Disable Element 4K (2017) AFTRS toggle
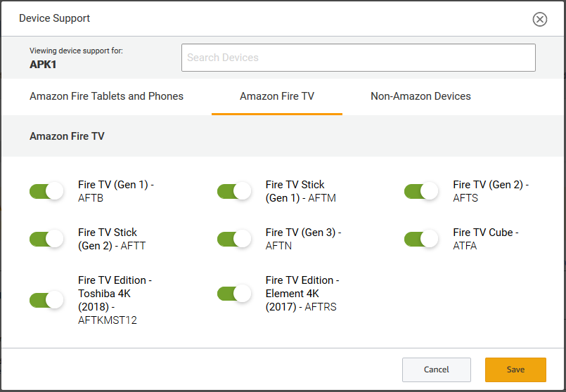This screenshot has height=392, width=566. pyautogui.click(x=234, y=294)
